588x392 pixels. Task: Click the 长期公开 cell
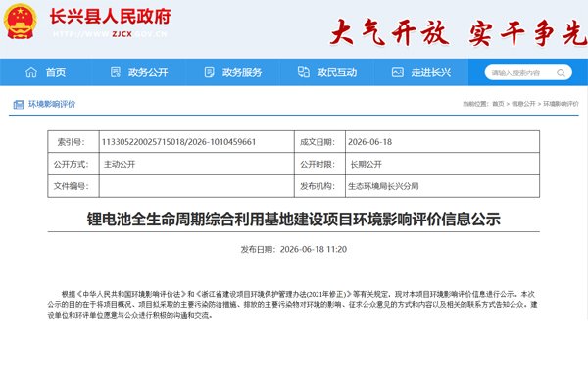[443, 164]
